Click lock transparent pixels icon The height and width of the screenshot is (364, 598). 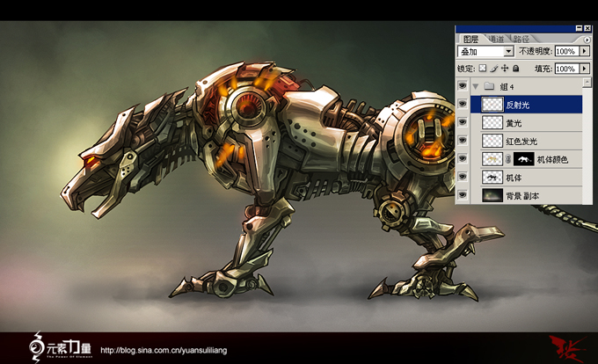click(x=483, y=69)
